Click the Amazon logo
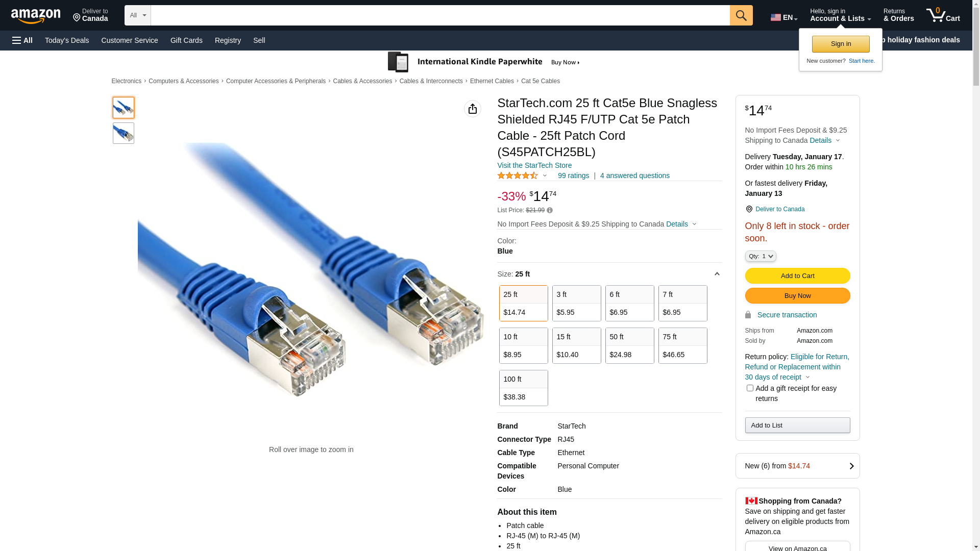980x551 pixels. pos(36,16)
